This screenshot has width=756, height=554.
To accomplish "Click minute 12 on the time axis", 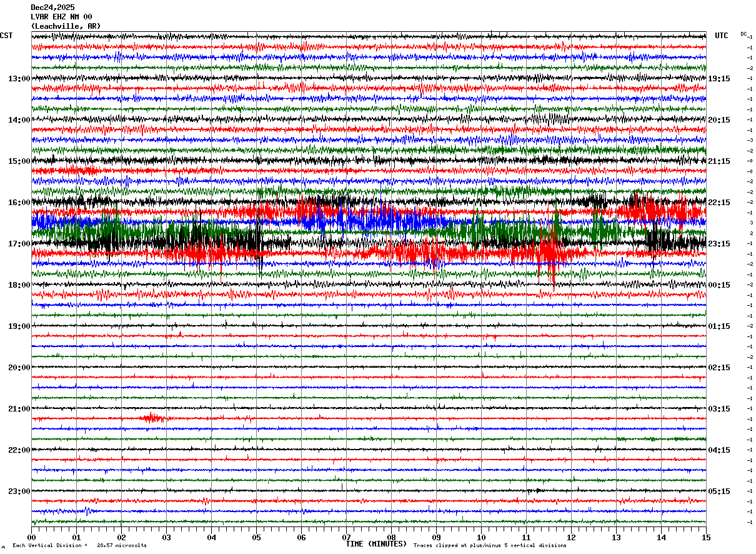I will [571, 537].
